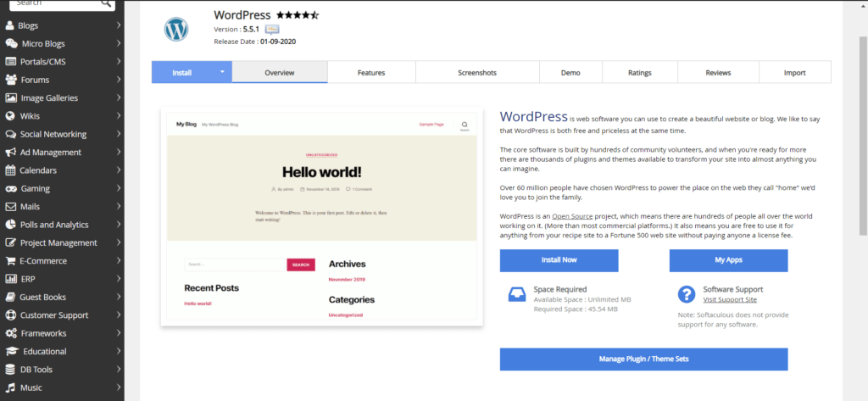Expand the Micro Blogs category chevron
The image size is (868, 401).
coord(119,44)
